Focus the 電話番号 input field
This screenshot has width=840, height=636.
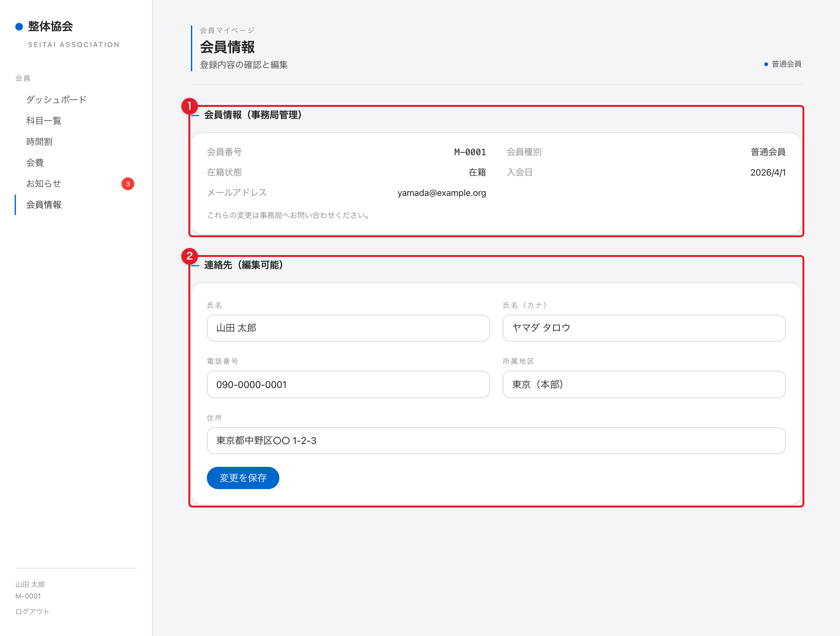(x=348, y=384)
